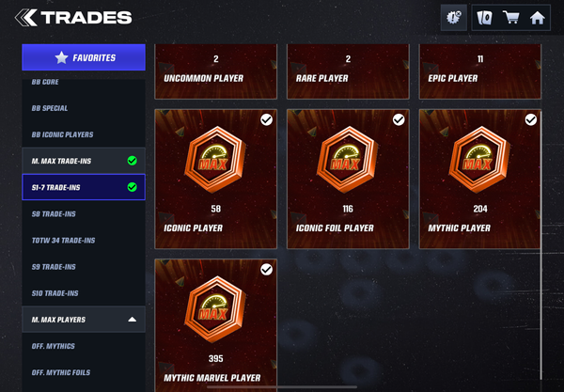
Task: Select the Iconic Player MAX hexagon badge
Action: 215,159
